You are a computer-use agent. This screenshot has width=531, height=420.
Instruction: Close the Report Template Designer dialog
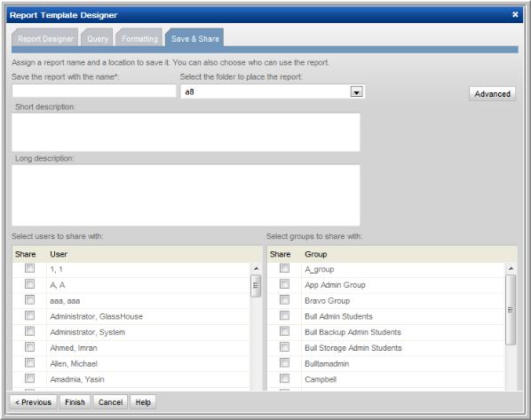tap(515, 14)
